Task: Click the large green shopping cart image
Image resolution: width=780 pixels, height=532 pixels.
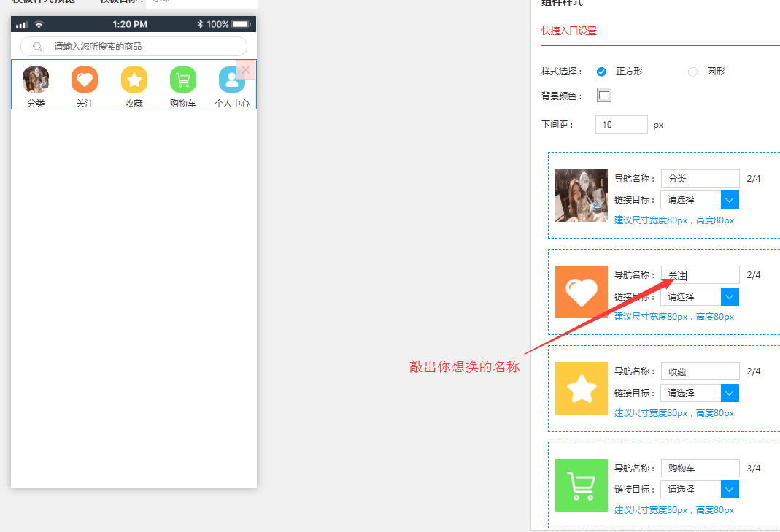Action: (x=582, y=485)
